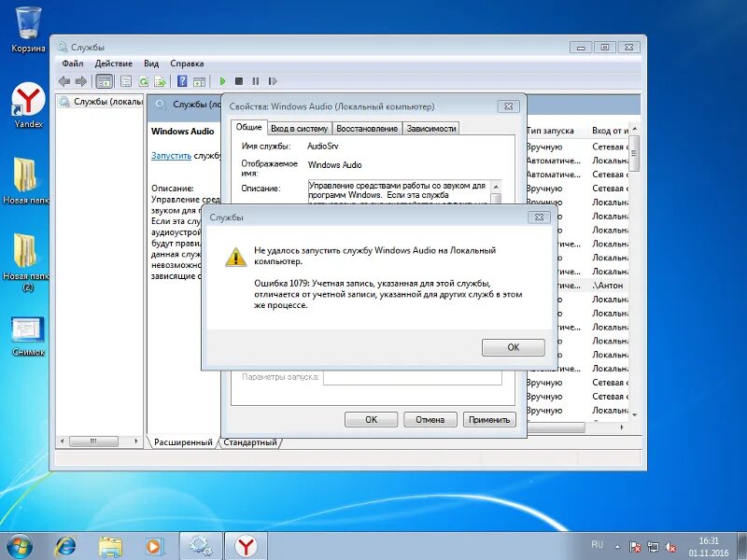Open the Справка menu

(x=187, y=63)
